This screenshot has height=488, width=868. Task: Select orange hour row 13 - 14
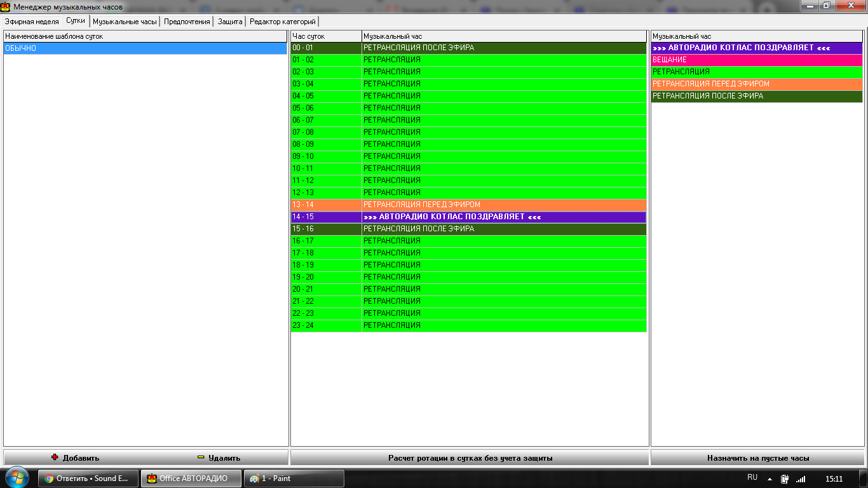(468, 205)
